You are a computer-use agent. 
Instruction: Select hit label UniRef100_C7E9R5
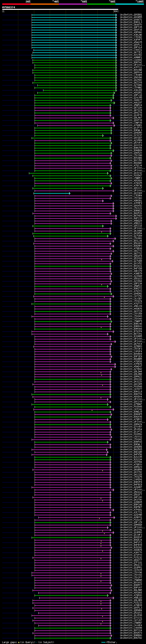pos(131,75)
